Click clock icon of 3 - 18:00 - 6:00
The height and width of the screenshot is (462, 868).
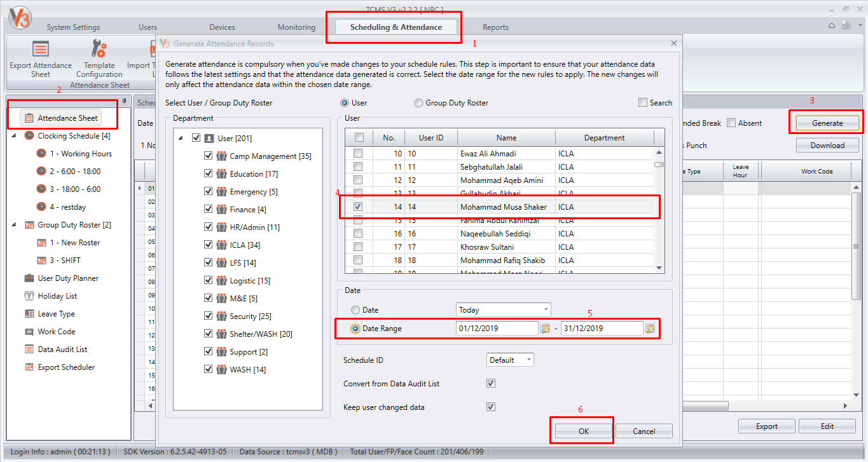pyautogui.click(x=41, y=189)
